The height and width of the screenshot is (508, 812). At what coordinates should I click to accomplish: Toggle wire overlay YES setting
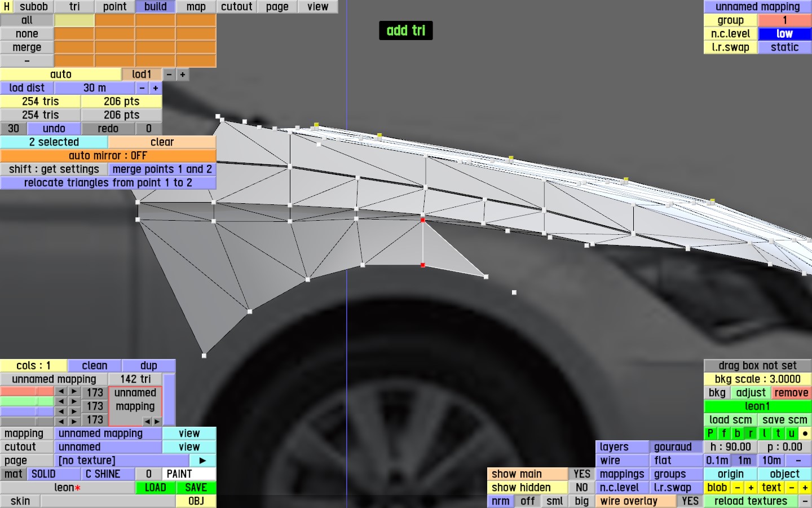[690, 501]
